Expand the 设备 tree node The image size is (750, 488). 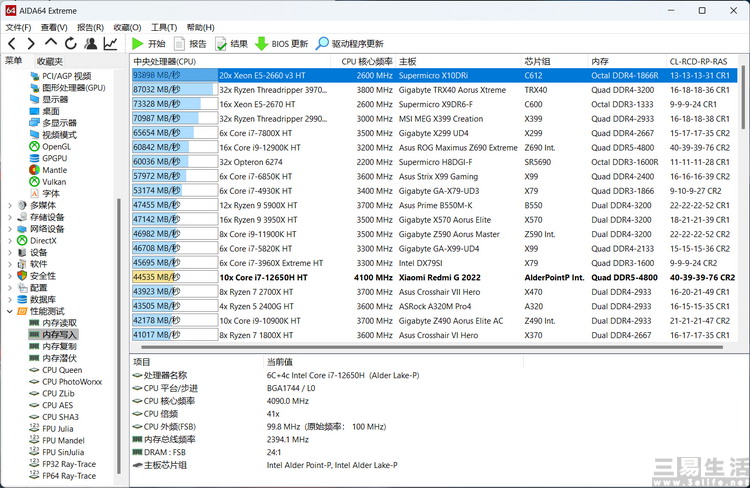(10, 252)
